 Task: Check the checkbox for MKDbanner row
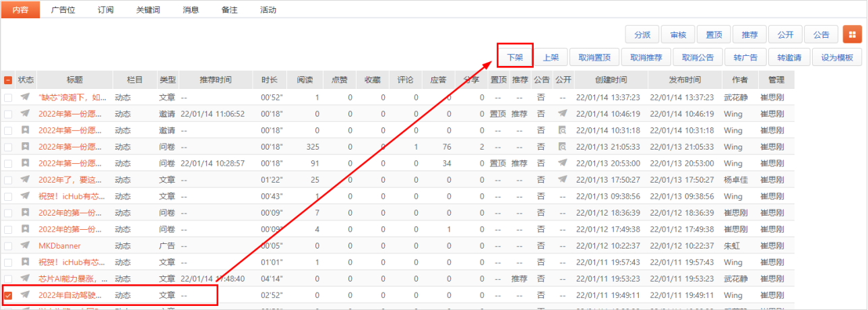pyautogui.click(x=8, y=246)
